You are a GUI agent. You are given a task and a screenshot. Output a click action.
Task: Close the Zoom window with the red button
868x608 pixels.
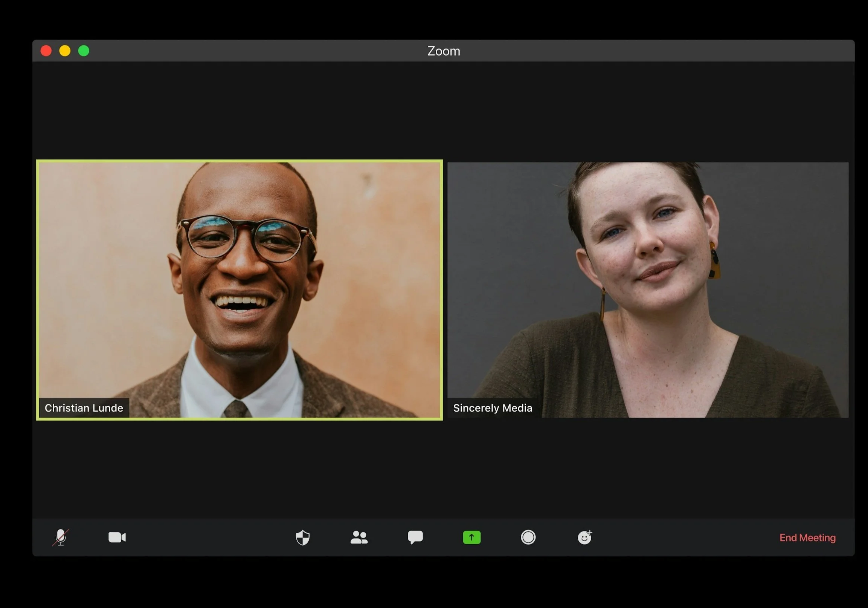coord(46,51)
